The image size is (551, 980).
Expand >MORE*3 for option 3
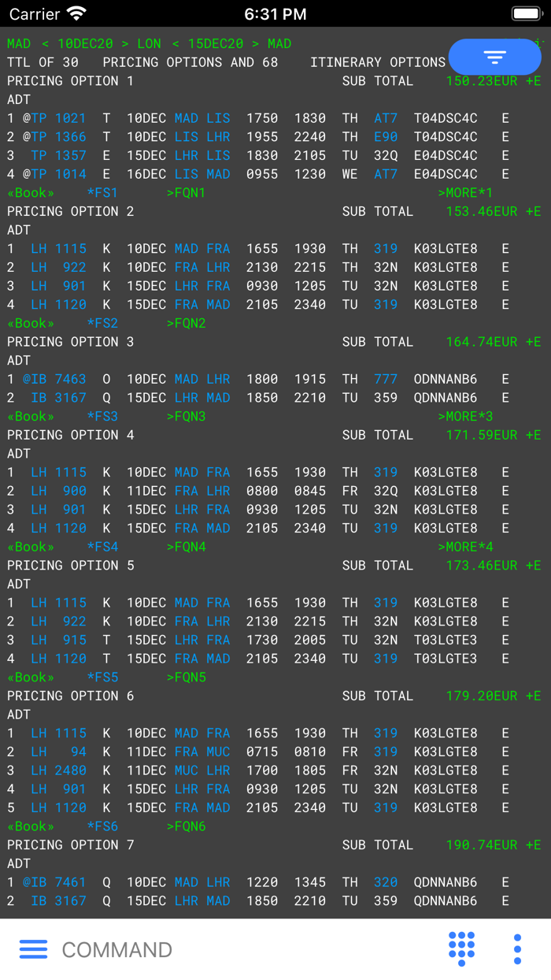point(465,417)
